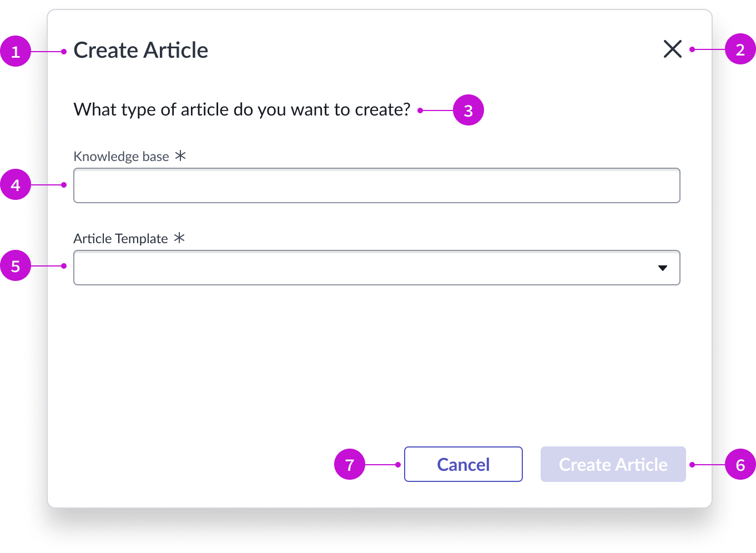Click the Knowledge base field label
Viewport: 756px width, 553px height.
pos(121,157)
